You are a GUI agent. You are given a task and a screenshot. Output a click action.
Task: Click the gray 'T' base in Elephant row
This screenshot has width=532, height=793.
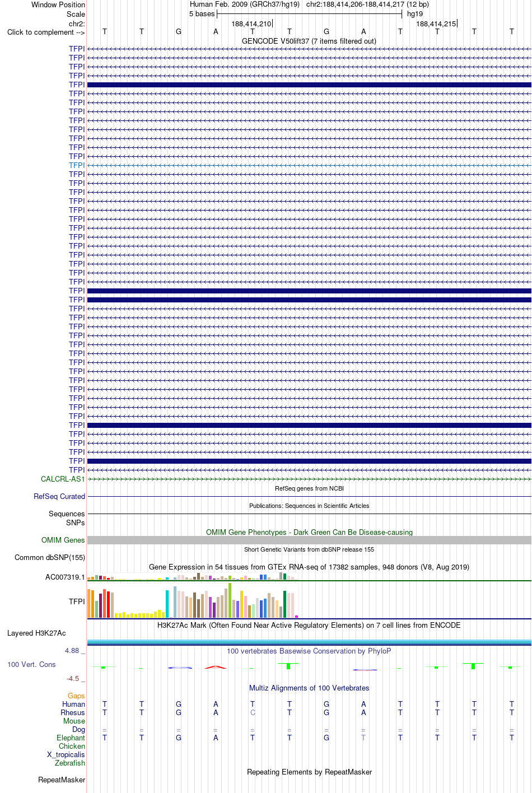click(363, 738)
